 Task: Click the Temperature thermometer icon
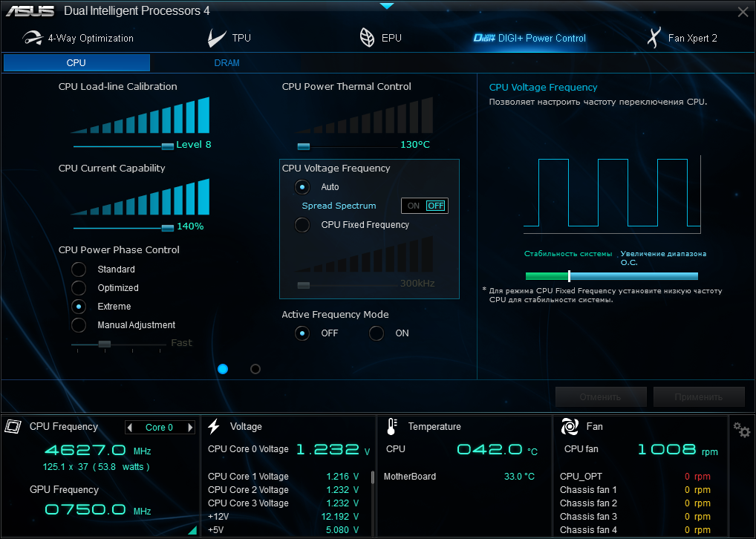click(391, 427)
